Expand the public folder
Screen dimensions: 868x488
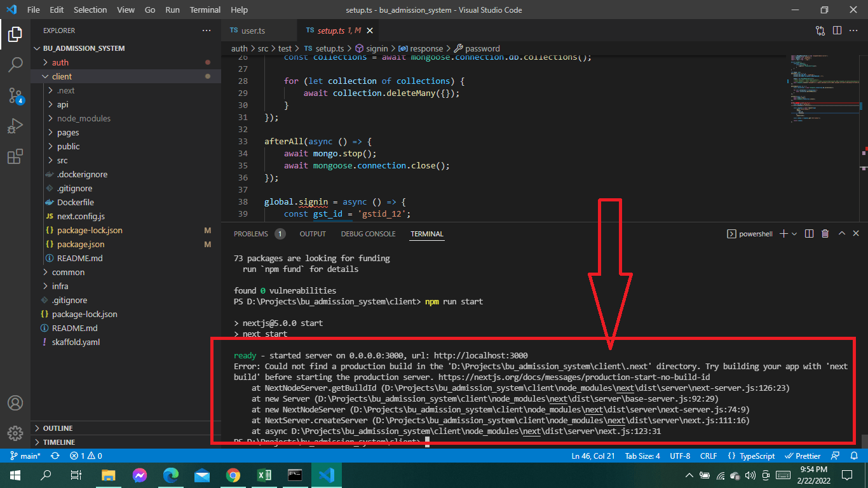point(125,146)
